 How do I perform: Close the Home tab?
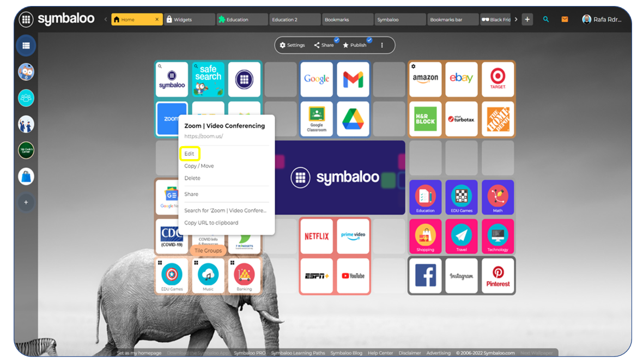click(x=156, y=19)
